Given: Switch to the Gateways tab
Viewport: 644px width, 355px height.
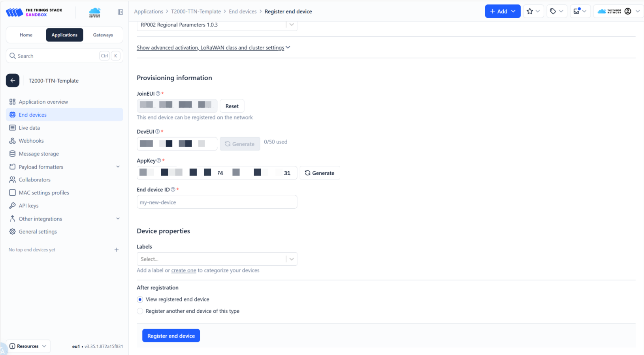Looking at the screenshot, I should 103,35.
